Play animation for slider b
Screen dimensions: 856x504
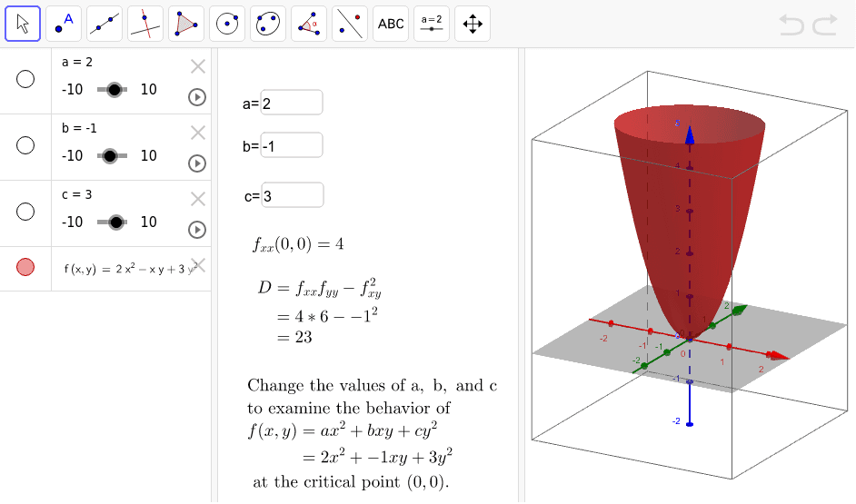click(197, 163)
